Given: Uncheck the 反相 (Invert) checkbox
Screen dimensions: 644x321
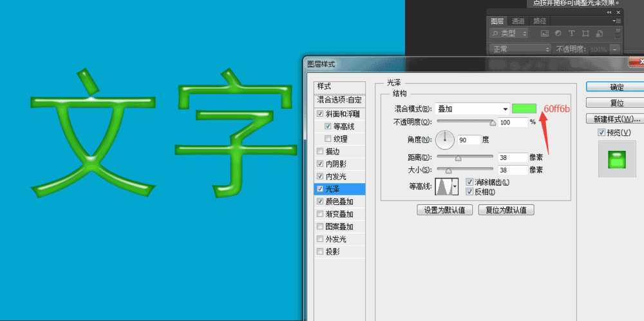Looking at the screenshot, I should point(469,191).
